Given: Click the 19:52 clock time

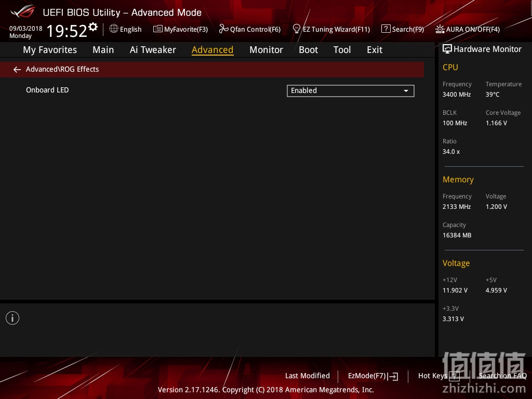Looking at the screenshot, I should click(x=67, y=31).
